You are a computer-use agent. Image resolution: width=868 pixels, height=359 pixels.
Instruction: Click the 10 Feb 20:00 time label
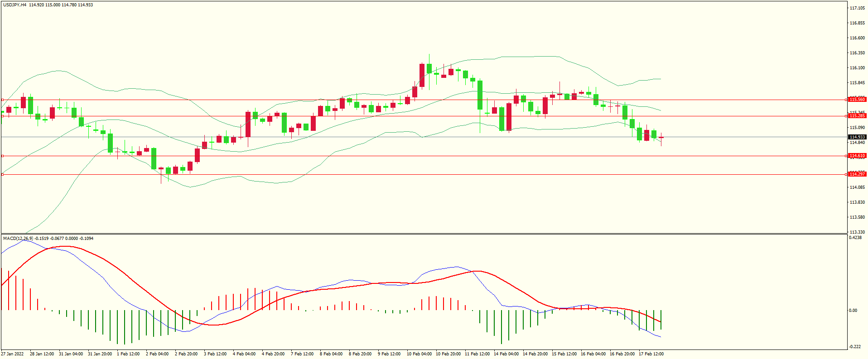pos(448,354)
